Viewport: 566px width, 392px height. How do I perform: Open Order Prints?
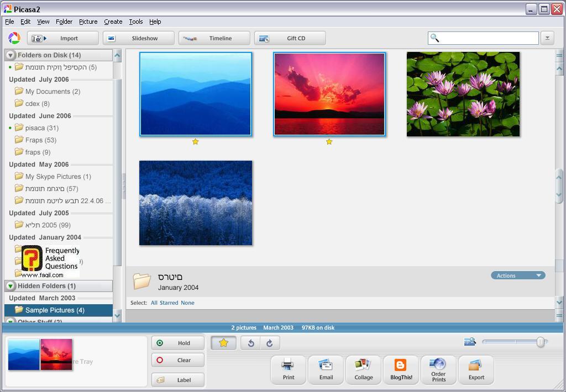438,369
